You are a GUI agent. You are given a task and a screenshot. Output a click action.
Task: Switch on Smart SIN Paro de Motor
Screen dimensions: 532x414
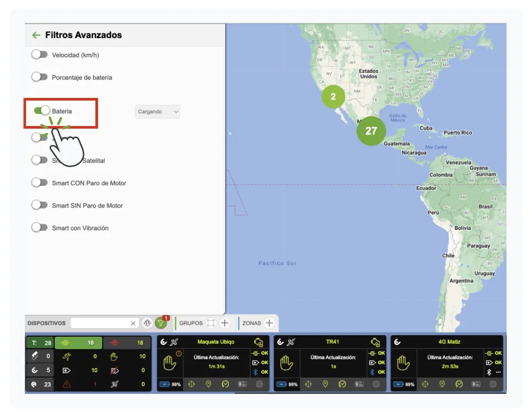coord(40,205)
